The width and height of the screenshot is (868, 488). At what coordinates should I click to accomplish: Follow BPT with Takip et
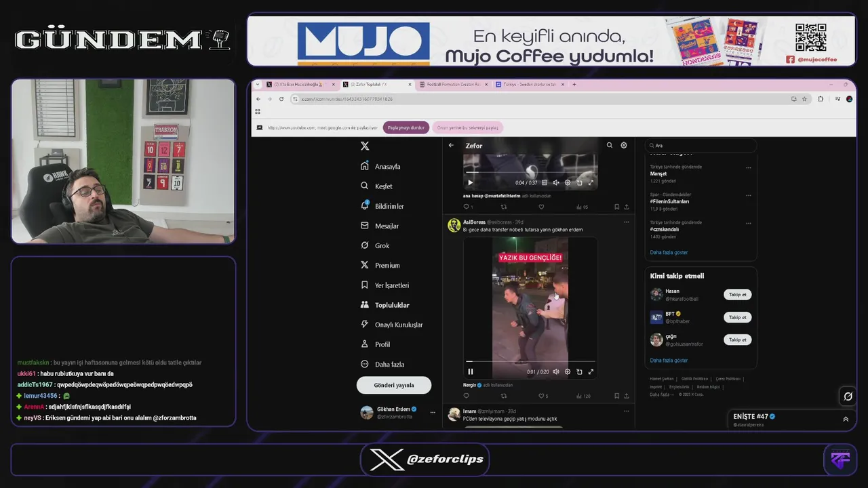(x=737, y=317)
